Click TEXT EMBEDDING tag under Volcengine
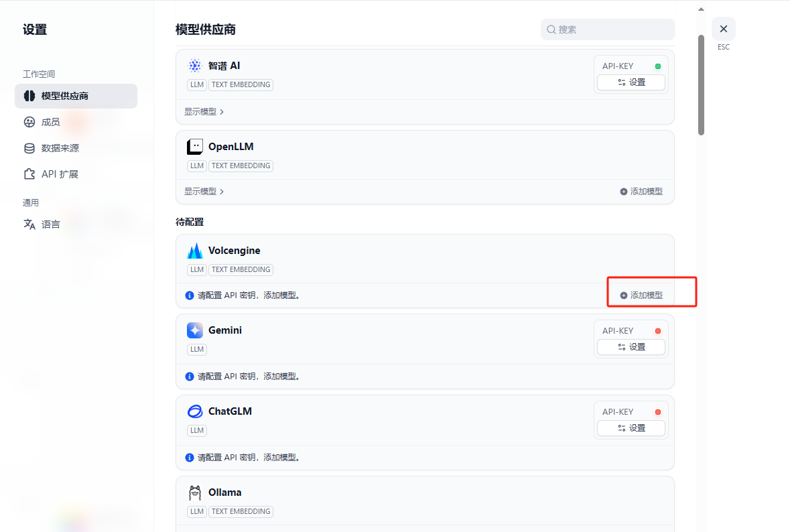Screen dimensions: 790x532 (x=241, y=269)
